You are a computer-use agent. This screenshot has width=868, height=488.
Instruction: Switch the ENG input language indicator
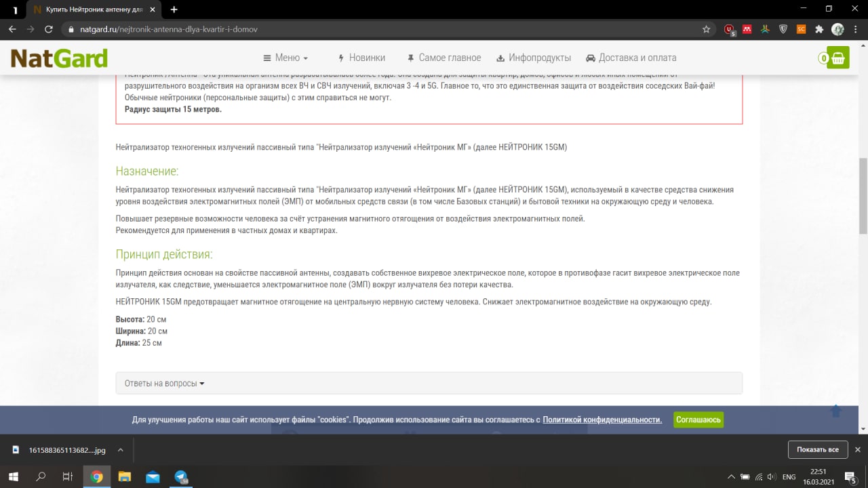pyautogui.click(x=789, y=477)
